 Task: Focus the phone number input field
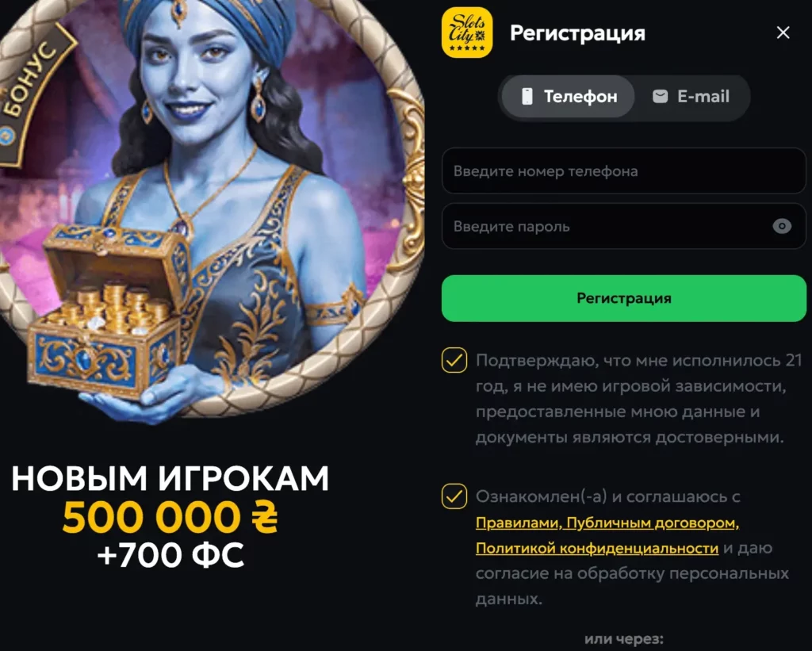(623, 171)
